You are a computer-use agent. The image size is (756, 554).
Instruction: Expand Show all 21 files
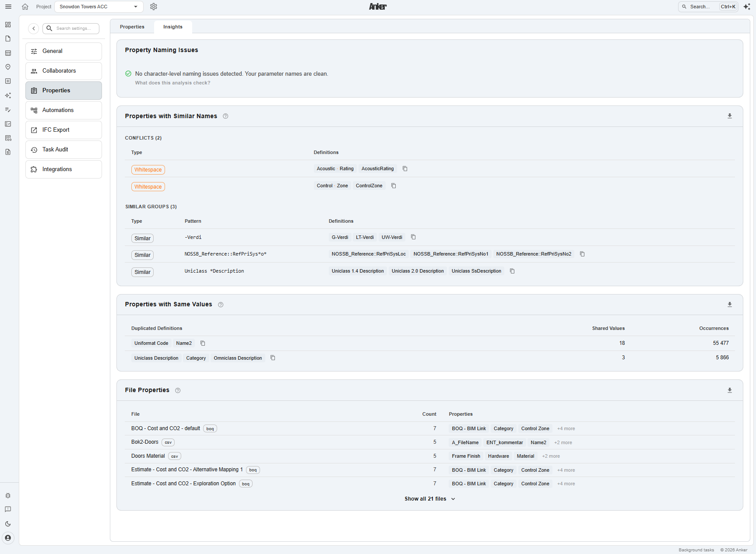click(x=430, y=499)
